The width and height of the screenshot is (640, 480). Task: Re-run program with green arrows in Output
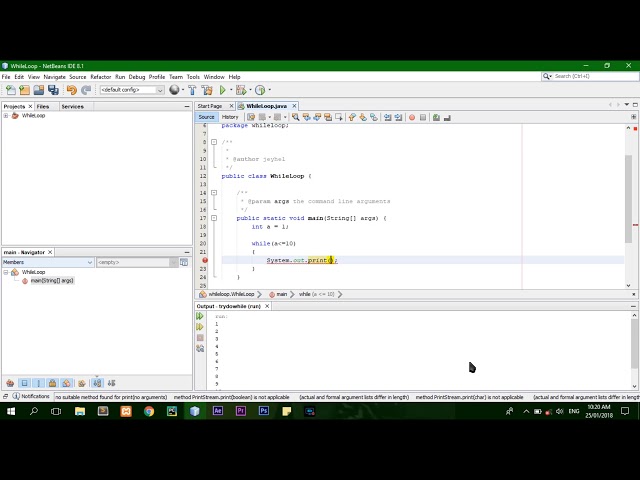point(200,316)
